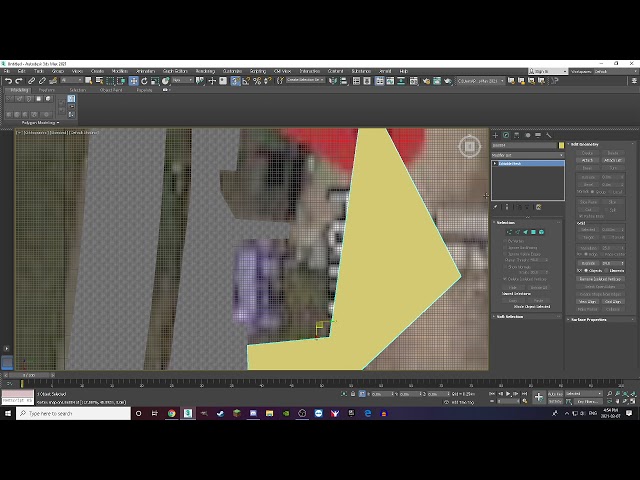The image size is (640, 480).
Task: Activate the Select and Link tool
Action: pyautogui.click(x=31, y=81)
